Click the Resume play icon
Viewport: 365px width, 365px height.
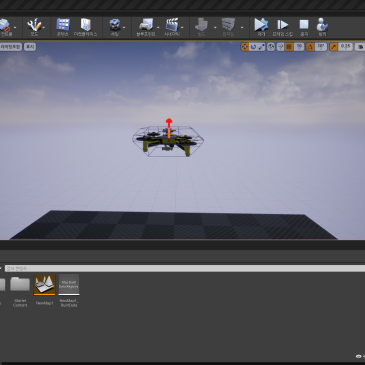tap(261, 27)
